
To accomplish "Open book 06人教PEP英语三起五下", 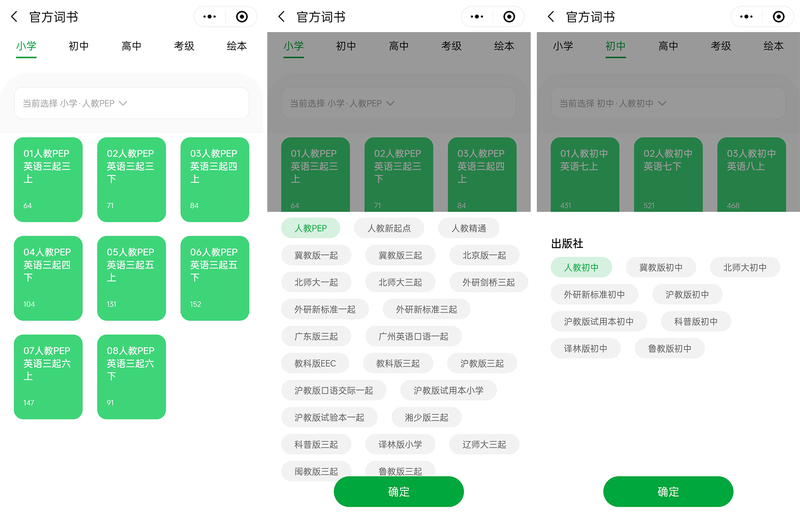I will point(215,278).
